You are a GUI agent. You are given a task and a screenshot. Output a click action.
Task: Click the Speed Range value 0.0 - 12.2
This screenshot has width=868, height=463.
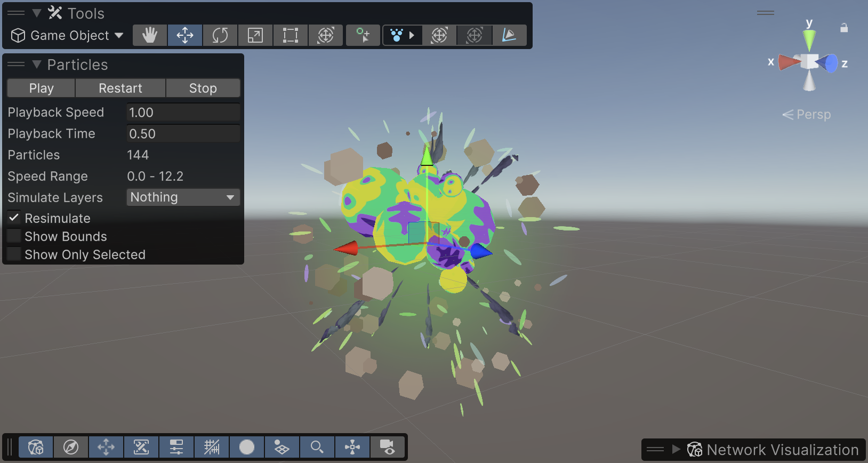coord(155,176)
